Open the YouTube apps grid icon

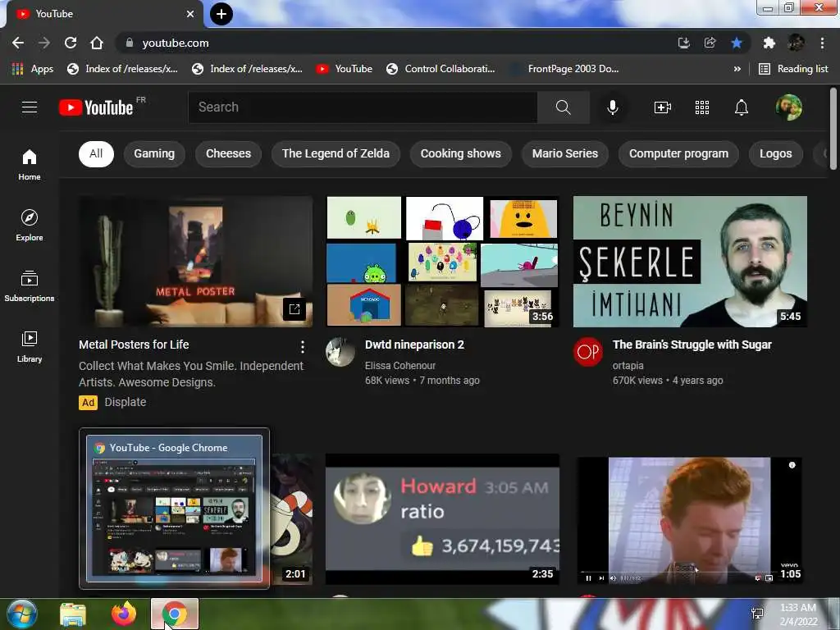[702, 107]
